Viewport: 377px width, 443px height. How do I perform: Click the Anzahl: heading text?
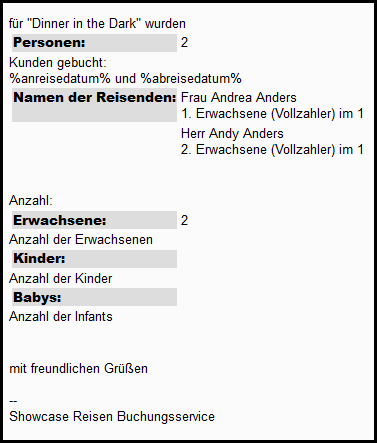point(31,201)
